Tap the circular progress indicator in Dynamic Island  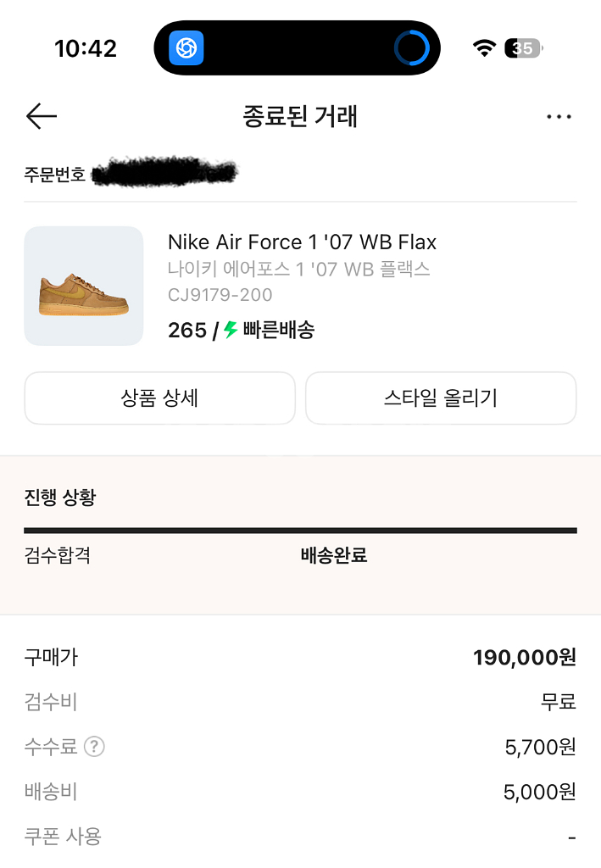point(412,48)
